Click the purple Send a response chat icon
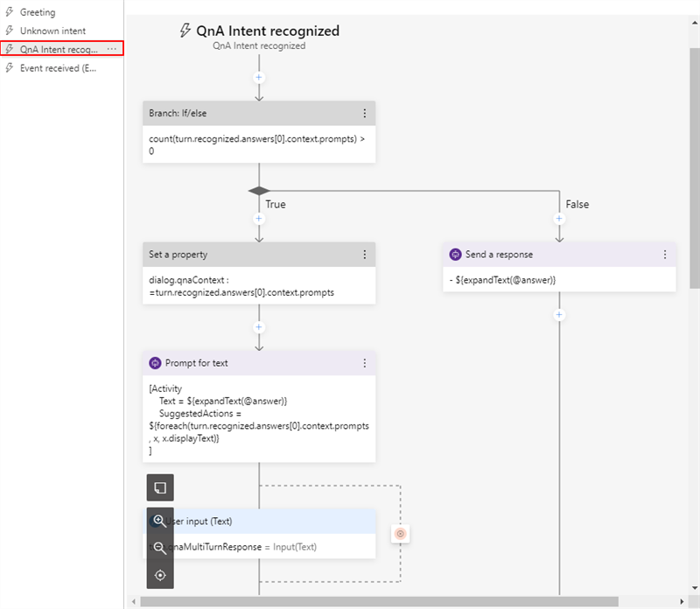 click(456, 255)
